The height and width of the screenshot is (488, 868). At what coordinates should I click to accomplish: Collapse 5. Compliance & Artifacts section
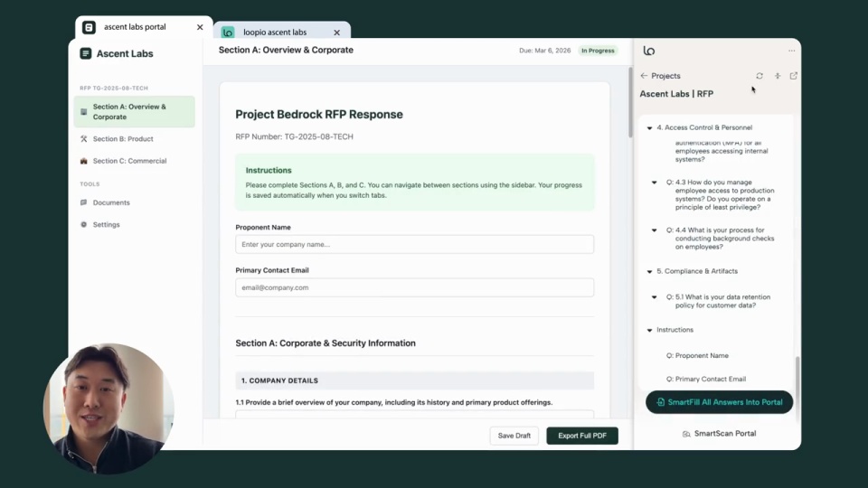649,272
